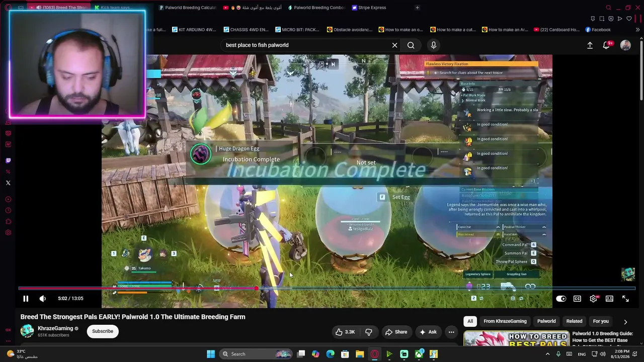Open KIT ARDUINO 4W bookmark
Screen dimensions: 644x362
tap(194, 30)
